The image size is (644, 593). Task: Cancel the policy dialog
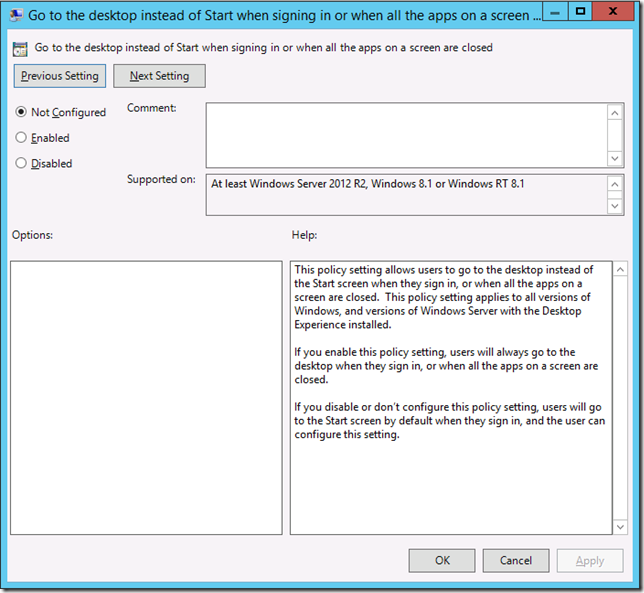(x=516, y=561)
